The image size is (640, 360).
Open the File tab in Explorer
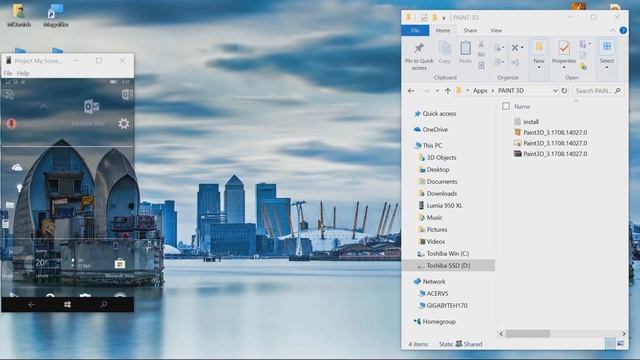point(415,31)
